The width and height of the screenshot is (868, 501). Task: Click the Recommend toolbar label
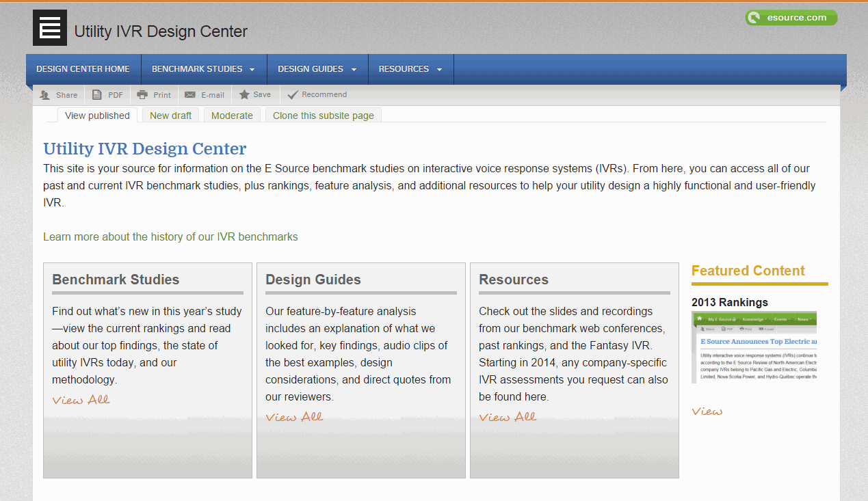click(324, 95)
